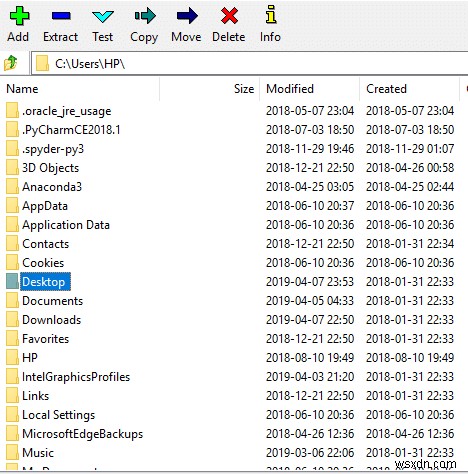Click the Move arrow icon
Screen dimensions: 468x474
point(187,16)
